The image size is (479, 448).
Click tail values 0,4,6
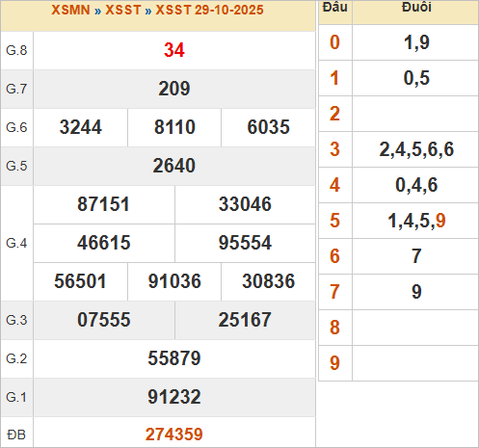[x=416, y=185]
